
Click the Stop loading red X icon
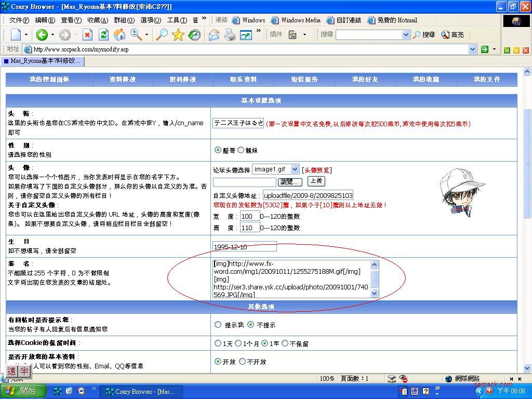point(87,35)
